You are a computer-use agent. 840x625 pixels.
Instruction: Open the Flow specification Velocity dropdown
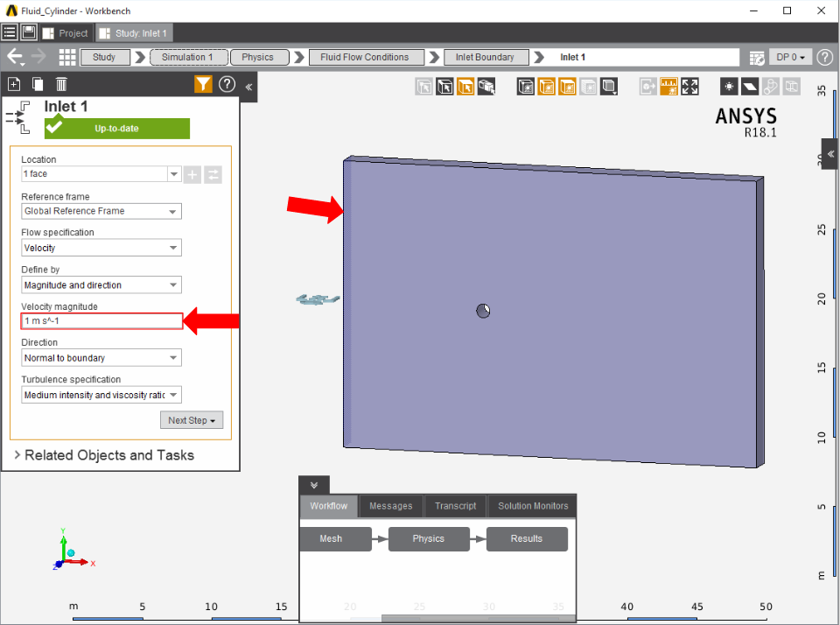click(x=101, y=248)
